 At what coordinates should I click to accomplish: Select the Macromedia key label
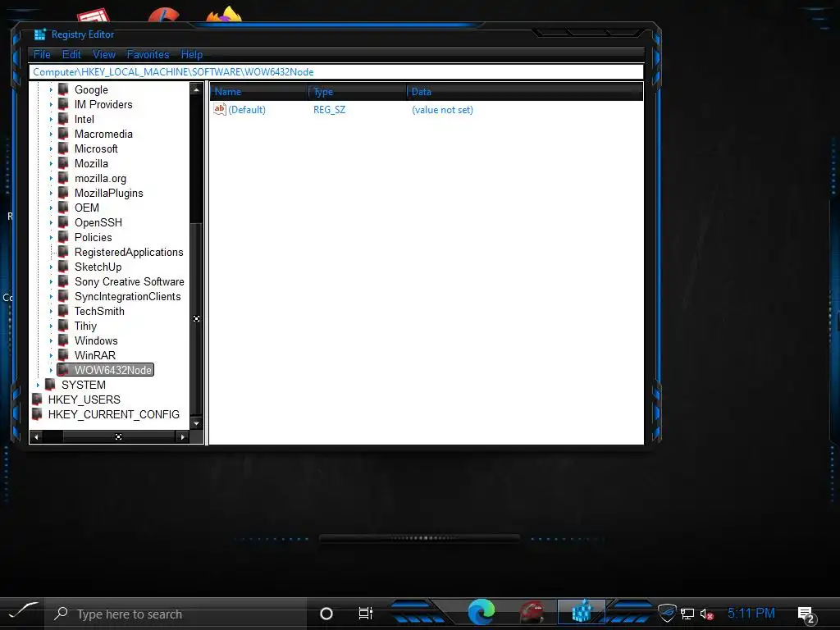103,134
